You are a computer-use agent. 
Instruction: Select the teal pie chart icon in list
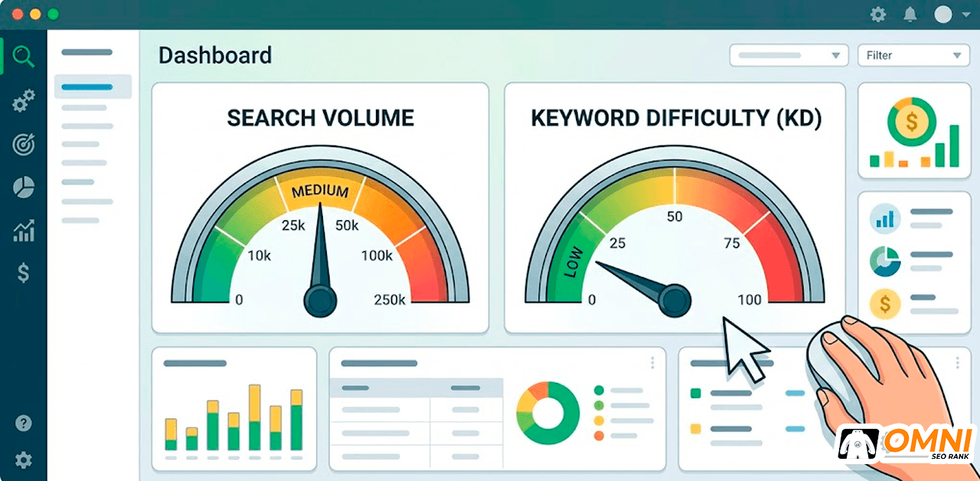pyautogui.click(x=886, y=261)
